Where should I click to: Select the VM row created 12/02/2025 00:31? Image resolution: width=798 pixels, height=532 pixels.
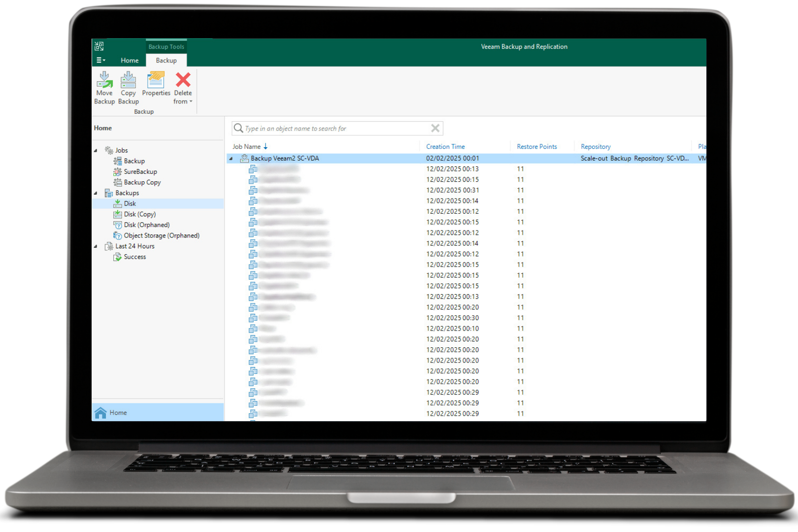[x=466, y=190]
